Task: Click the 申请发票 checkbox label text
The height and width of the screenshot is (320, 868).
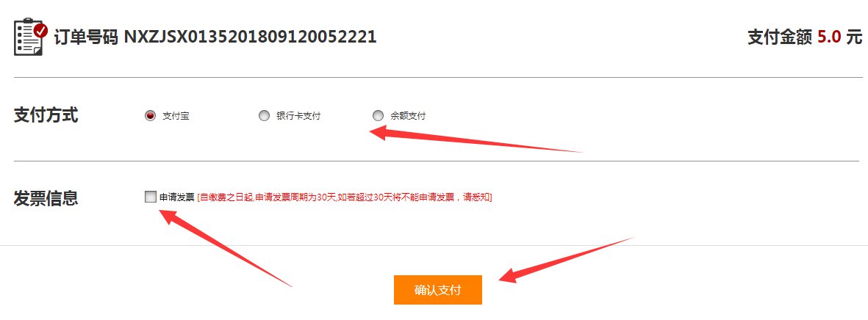Action: pyautogui.click(x=177, y=197)
